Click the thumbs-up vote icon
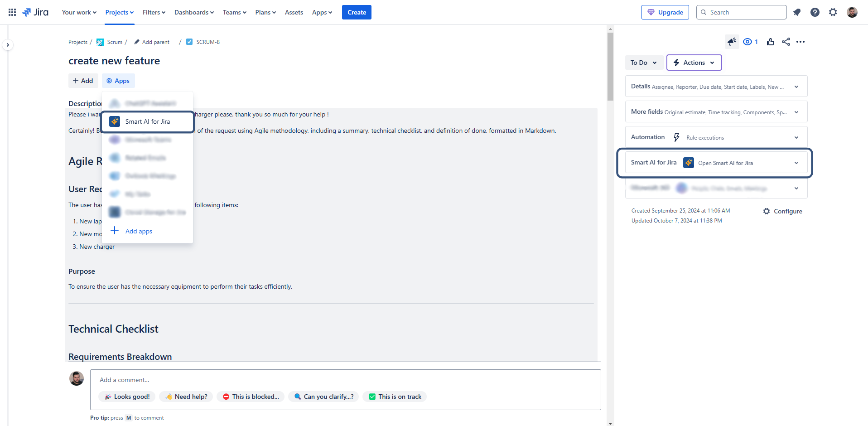The image size is (868, 426). pos(770,42)
